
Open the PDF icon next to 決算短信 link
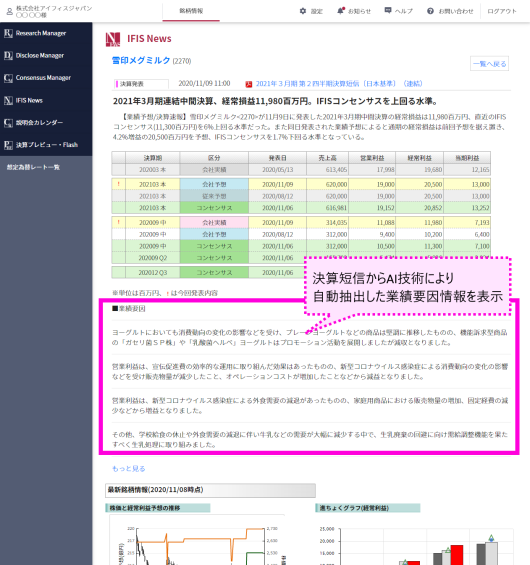click(x=249, y=84)
